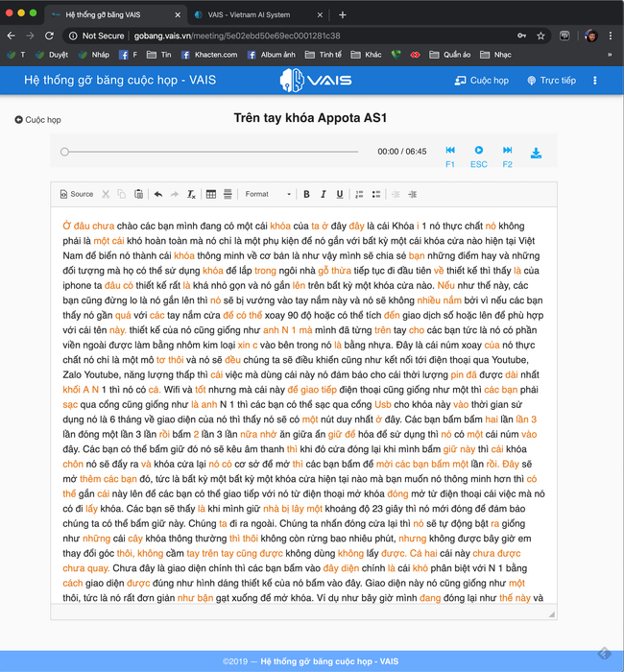This screenshot has width=624, height=672.
Task: Insert horizontal line icon
Action: 228,194
